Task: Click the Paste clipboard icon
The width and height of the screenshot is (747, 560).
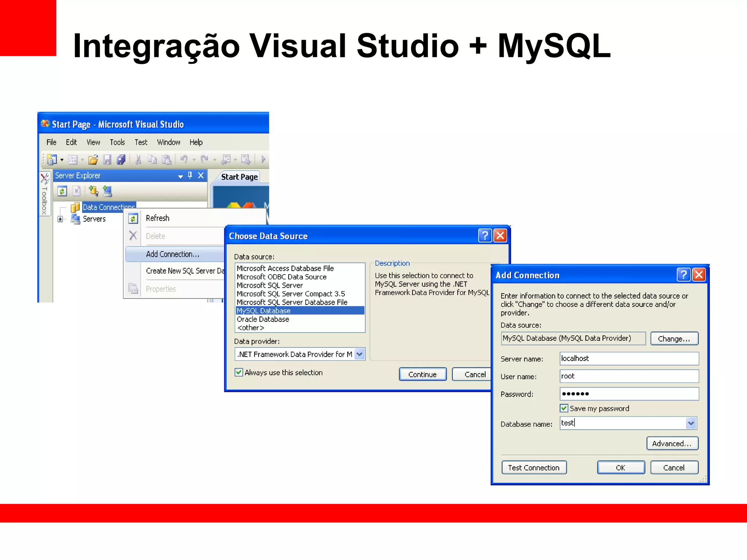Action: tap(167, 159)
